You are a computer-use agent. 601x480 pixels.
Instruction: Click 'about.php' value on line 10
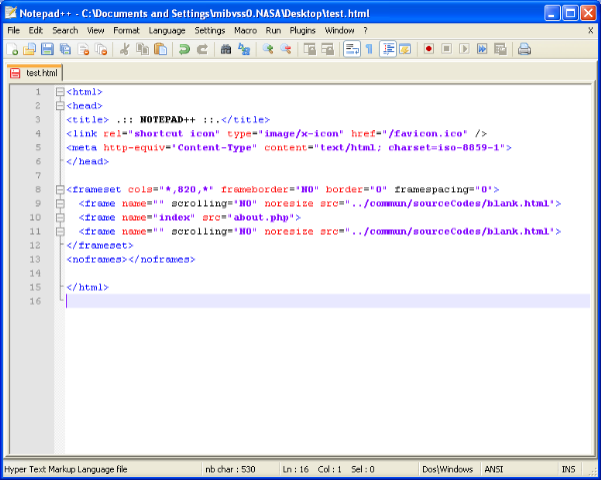[261, 217]
